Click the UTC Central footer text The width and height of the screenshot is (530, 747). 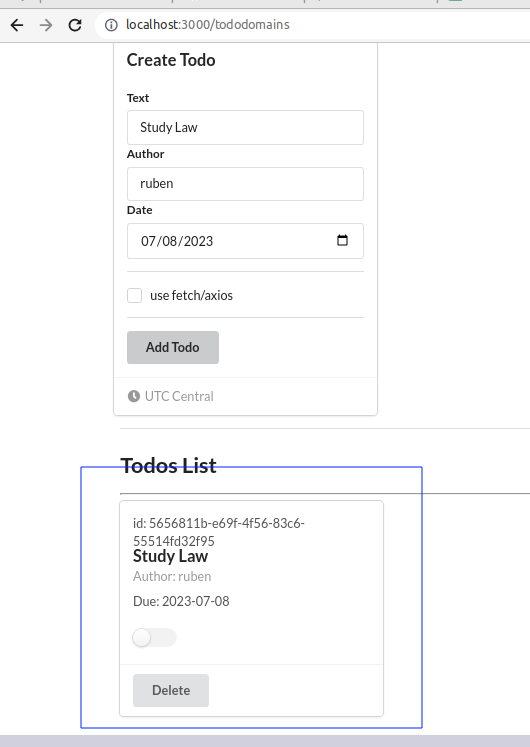(179, 396)
